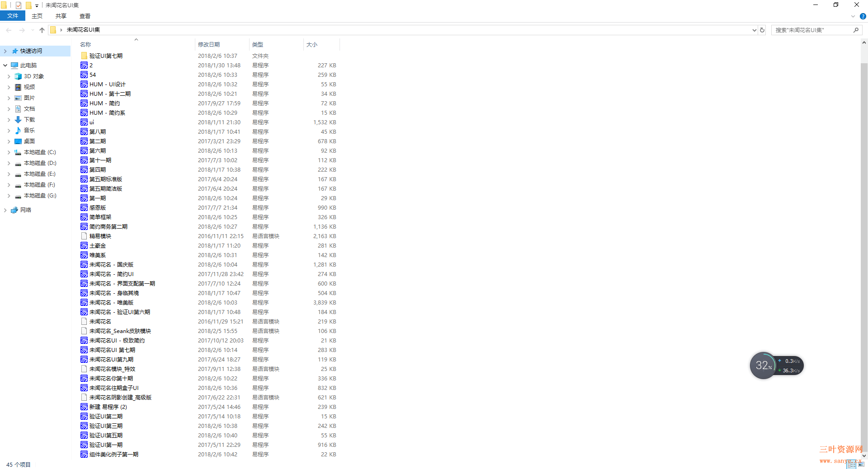Click the refresh icon beside address bar
This screenshot has width=868, height=469.
tap(762, 30)
